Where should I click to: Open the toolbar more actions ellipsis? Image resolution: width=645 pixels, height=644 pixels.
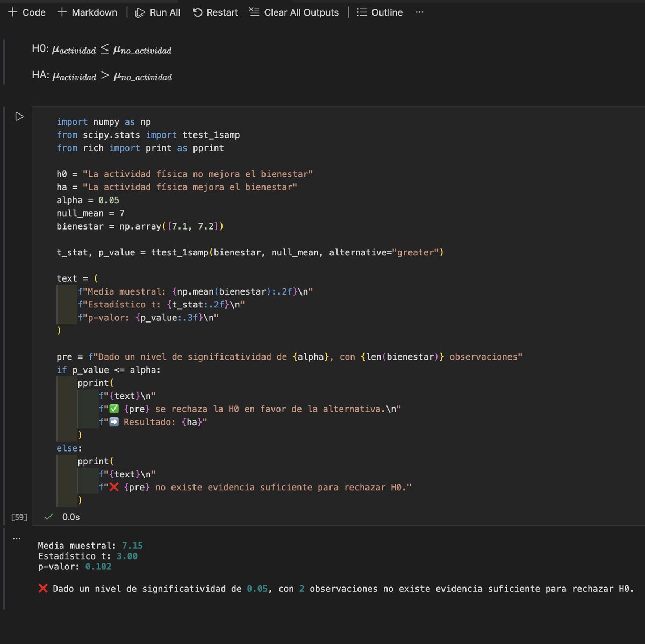coord(419,12)
